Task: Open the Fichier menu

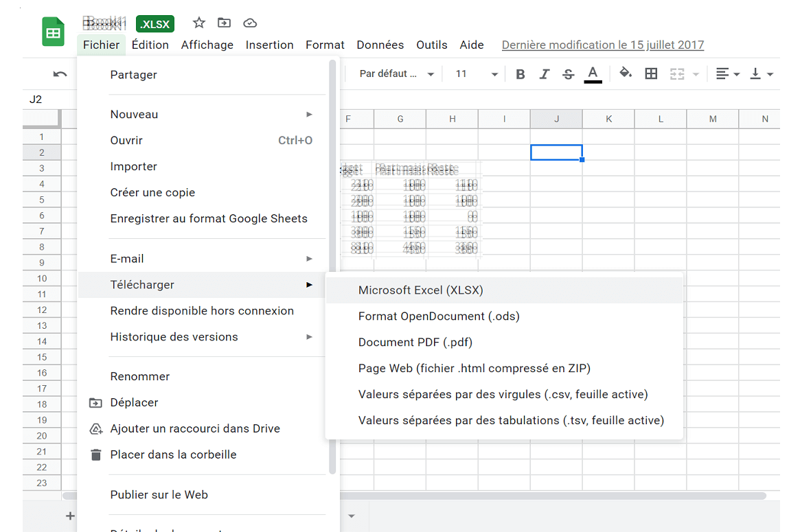Action: tap(101, 45)
